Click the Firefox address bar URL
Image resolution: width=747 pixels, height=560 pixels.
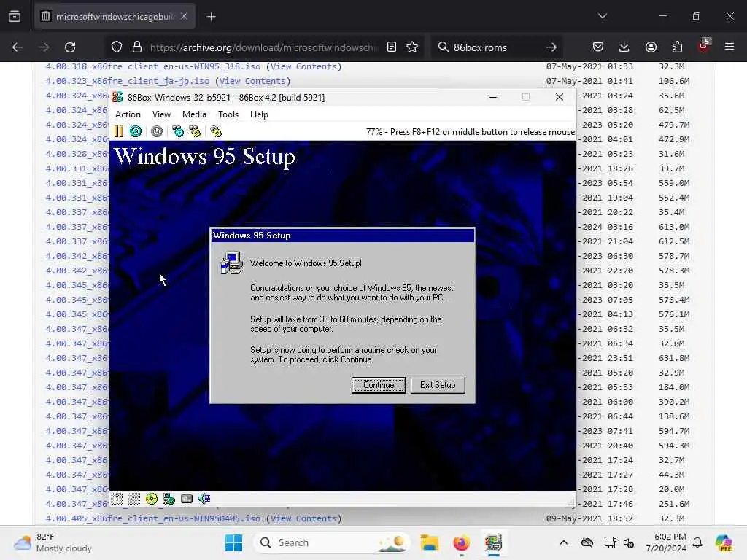coord(264,47)
